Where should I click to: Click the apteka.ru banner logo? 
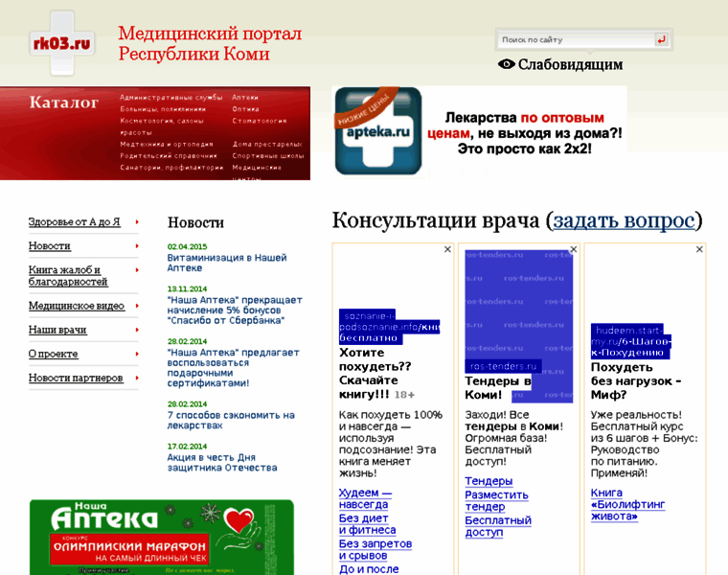[378, 131]
